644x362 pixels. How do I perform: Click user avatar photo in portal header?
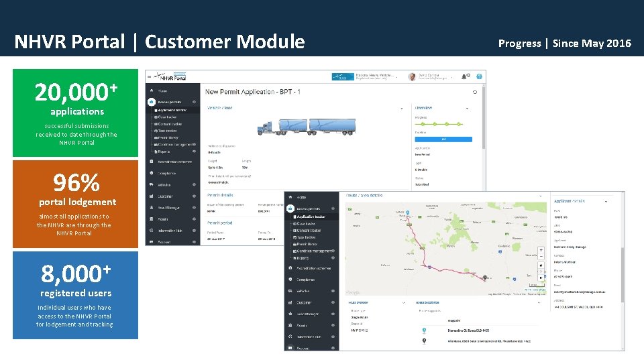coord(411,76)
